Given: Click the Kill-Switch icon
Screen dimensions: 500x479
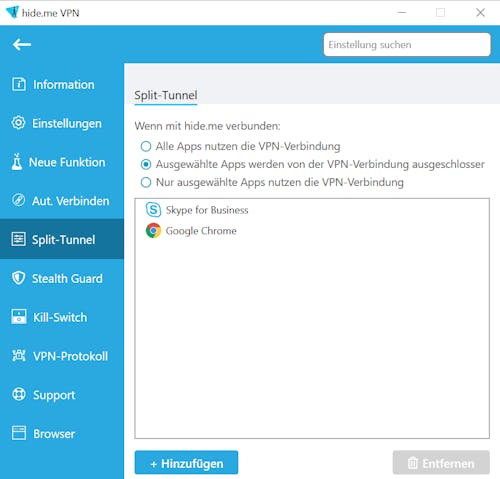Looking at the screenshot, I should click(19, 317).
